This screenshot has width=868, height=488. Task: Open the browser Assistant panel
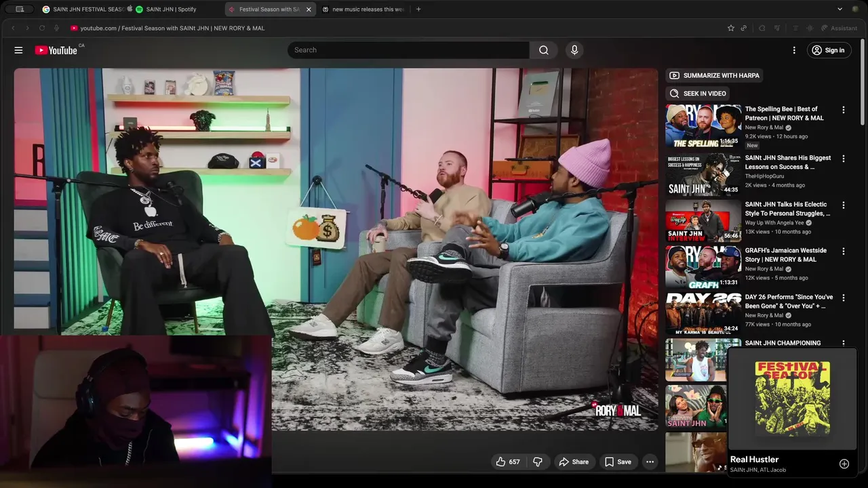click(839, 28)
